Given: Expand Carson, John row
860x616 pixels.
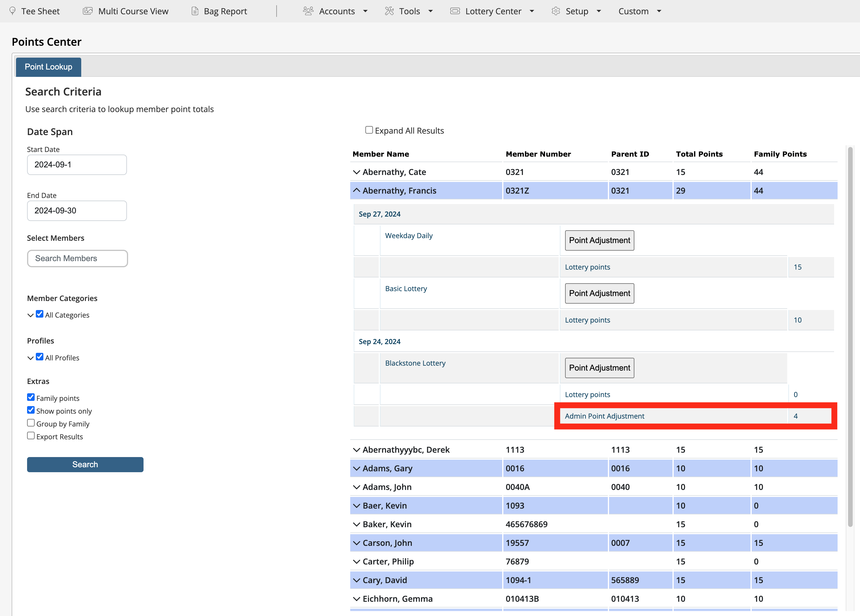Looking at the screenshot, I should pos(356,543).
